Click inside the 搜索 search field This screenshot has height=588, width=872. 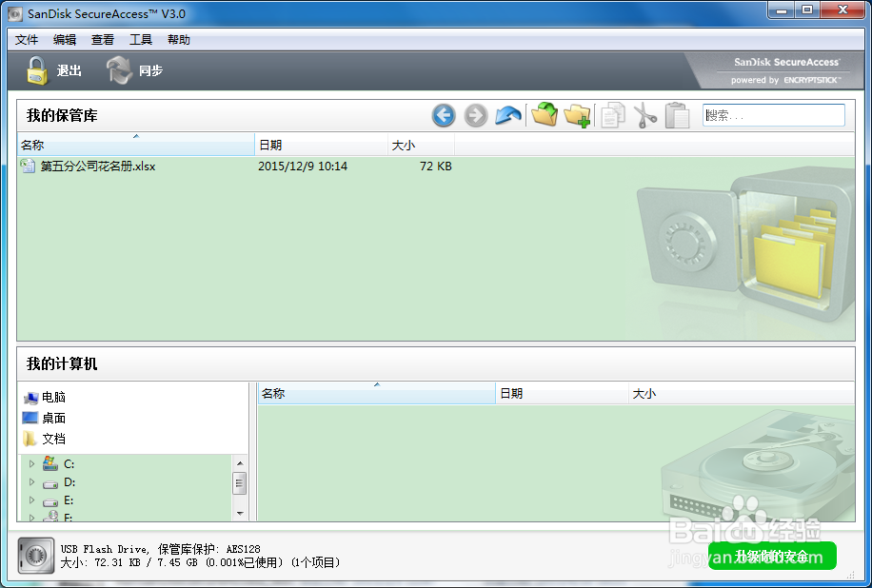point(774,115)
